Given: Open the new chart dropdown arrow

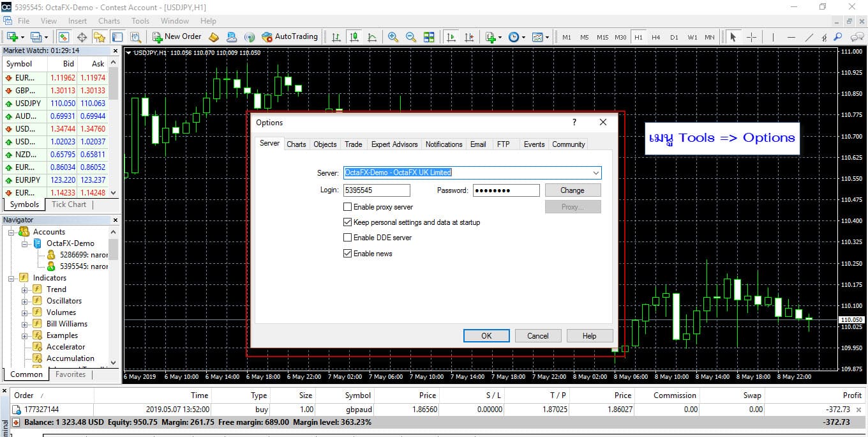Looking at the screenshot, I should coord(22,37).
